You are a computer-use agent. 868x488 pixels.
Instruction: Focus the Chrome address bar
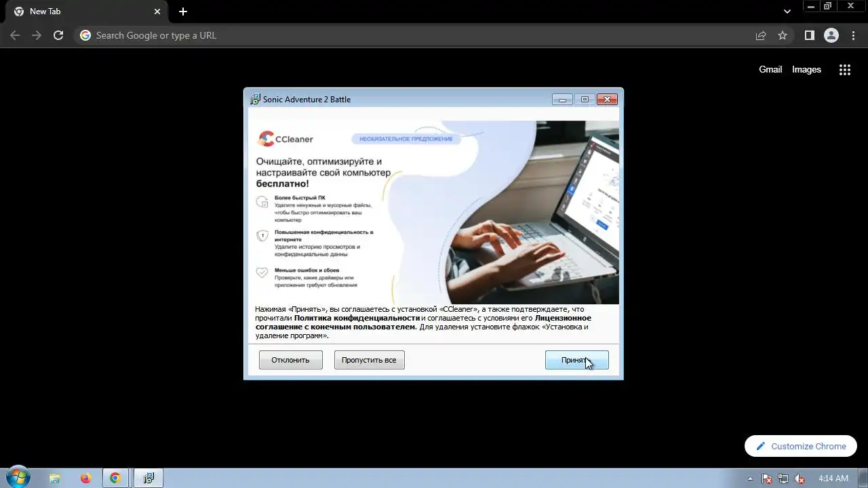(x=434, y=35)
